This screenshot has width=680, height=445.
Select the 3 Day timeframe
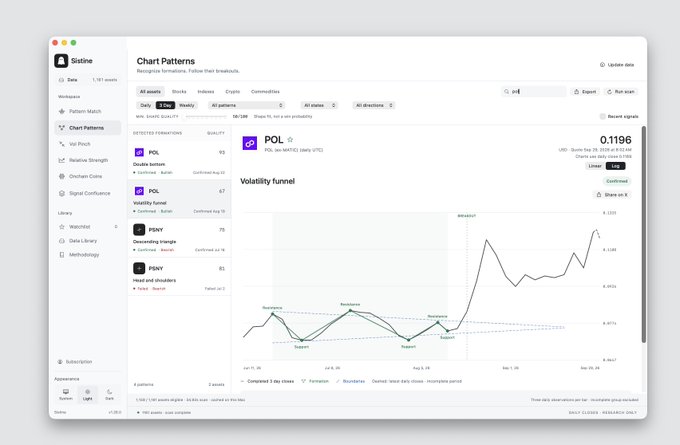[165, 105]
